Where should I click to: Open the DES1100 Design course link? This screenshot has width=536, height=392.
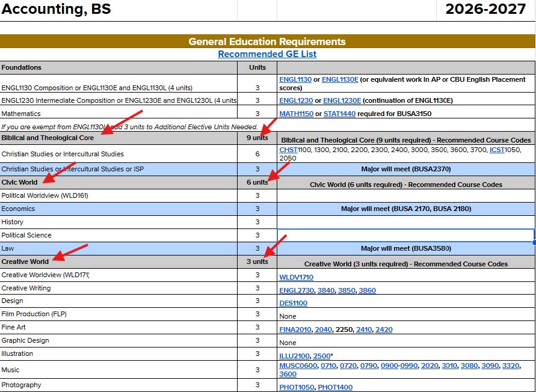click(293, 303)
